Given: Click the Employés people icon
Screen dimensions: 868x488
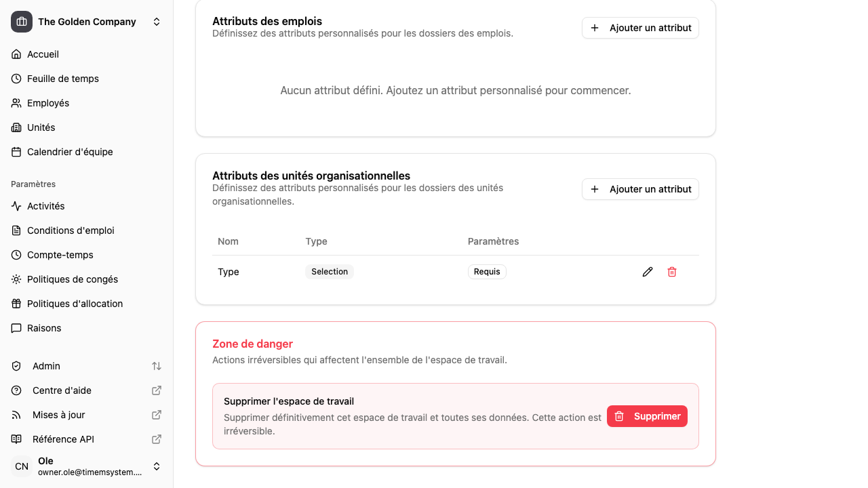Looking at the screenshot, I should [16, 103].
